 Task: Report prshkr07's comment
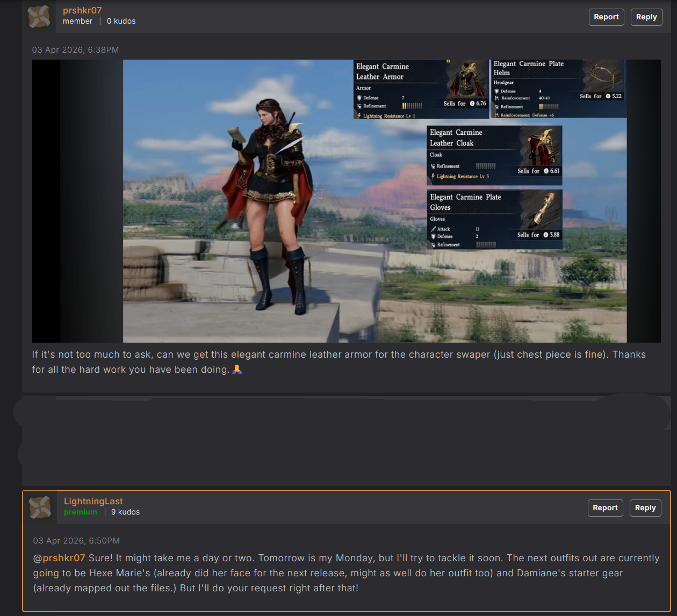click(x=606, y=17)
